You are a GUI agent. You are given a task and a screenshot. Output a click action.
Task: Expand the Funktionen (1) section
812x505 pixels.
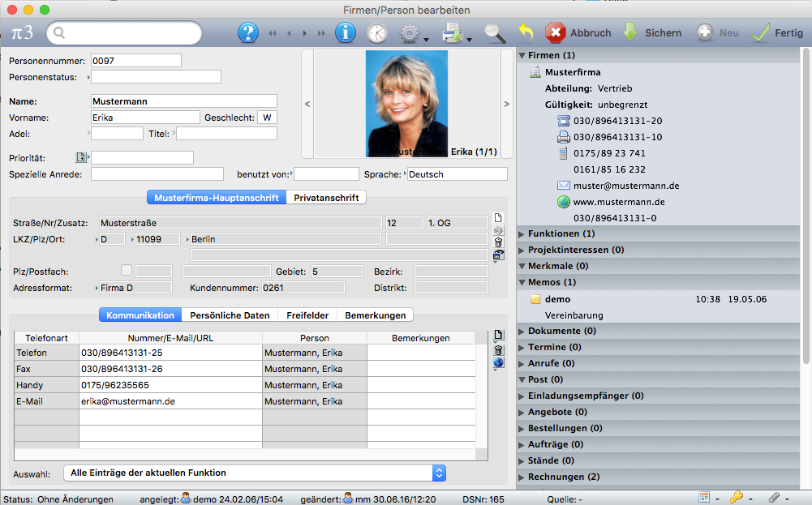[522, 234]
